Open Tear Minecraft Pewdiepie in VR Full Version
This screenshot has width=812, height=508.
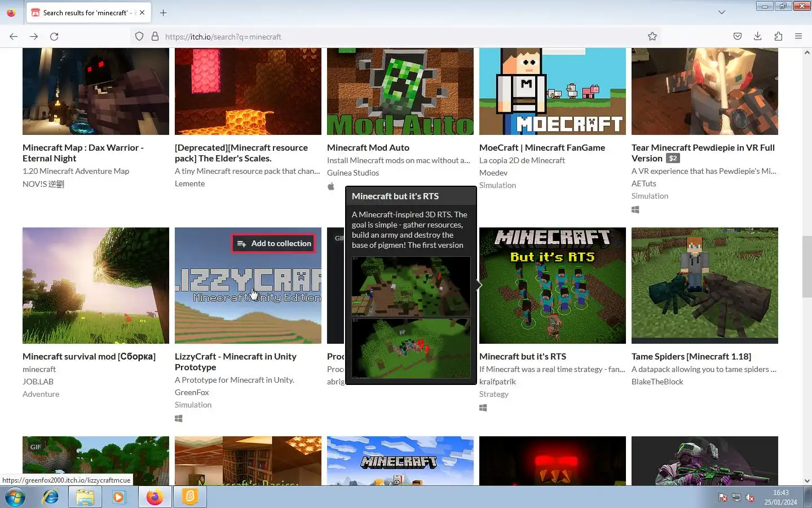click(x=703, y=153)
